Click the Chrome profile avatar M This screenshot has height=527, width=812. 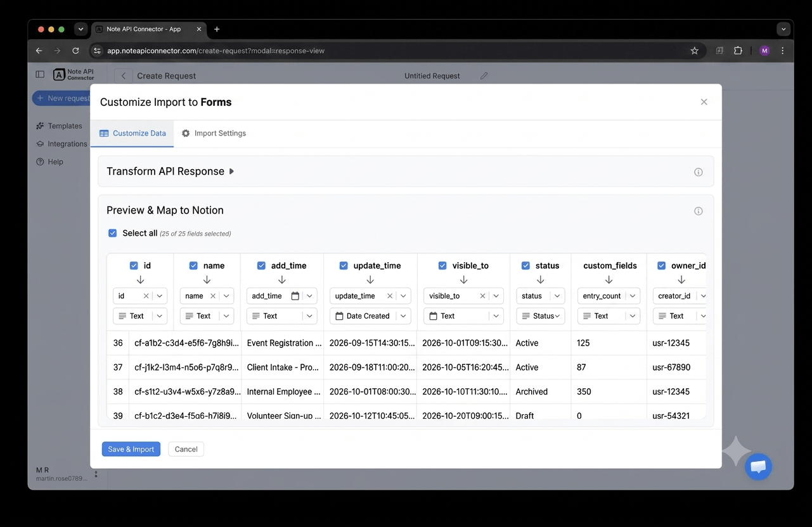[764, 51]
